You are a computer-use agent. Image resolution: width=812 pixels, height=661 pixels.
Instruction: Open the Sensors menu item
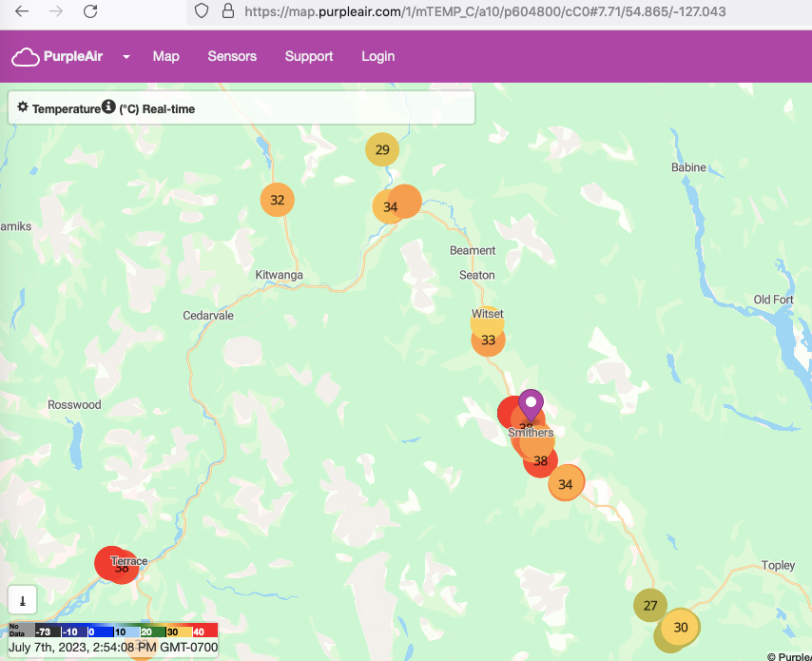232,57
